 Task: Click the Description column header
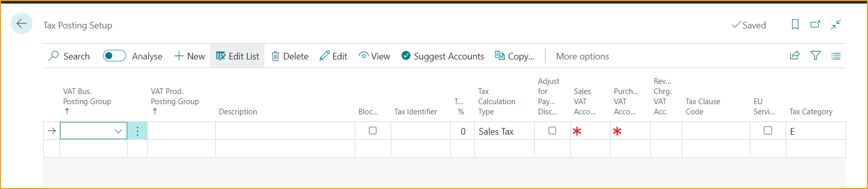(238, 112)
